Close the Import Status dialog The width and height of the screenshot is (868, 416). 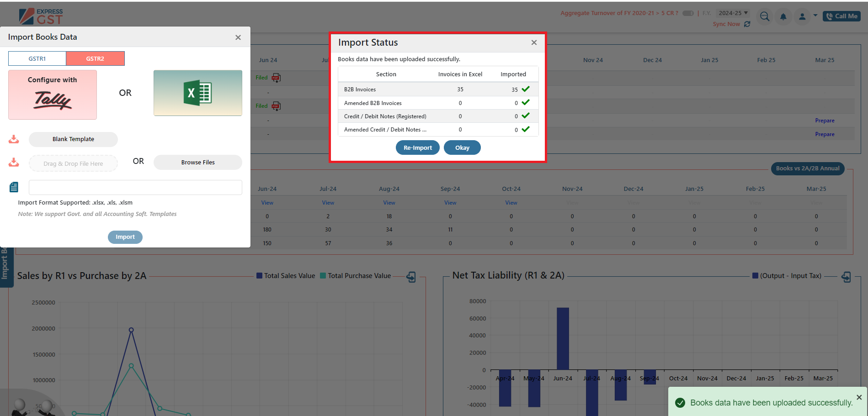534,42
